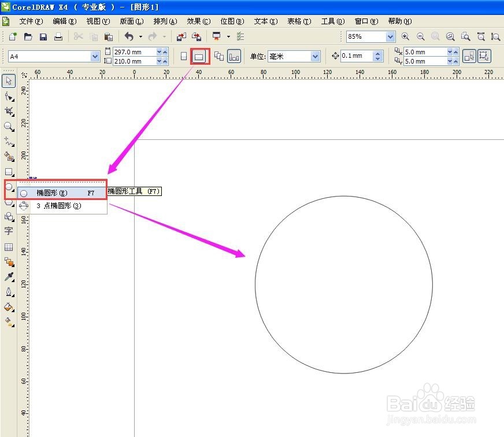Open the 编辑(E) menu
504x437 pixels.
pyautogui.click(x=65, y=21)
